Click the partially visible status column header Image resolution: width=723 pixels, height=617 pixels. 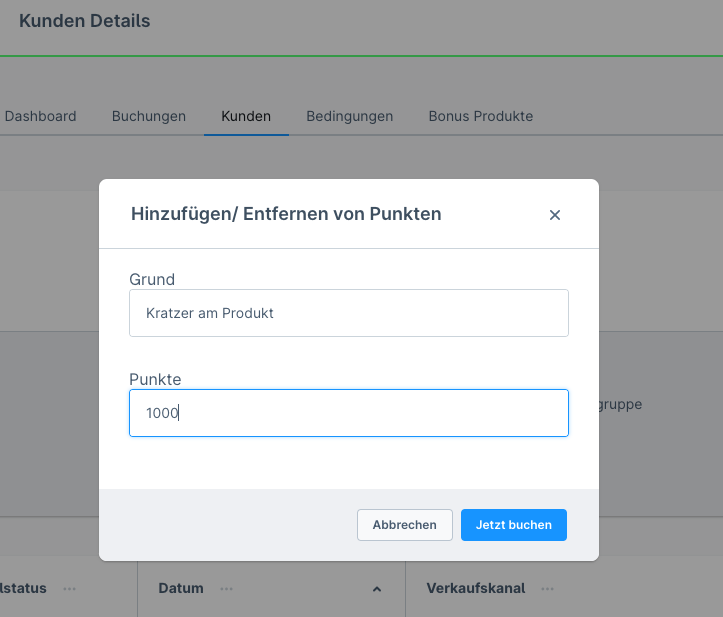pos(24,589)
